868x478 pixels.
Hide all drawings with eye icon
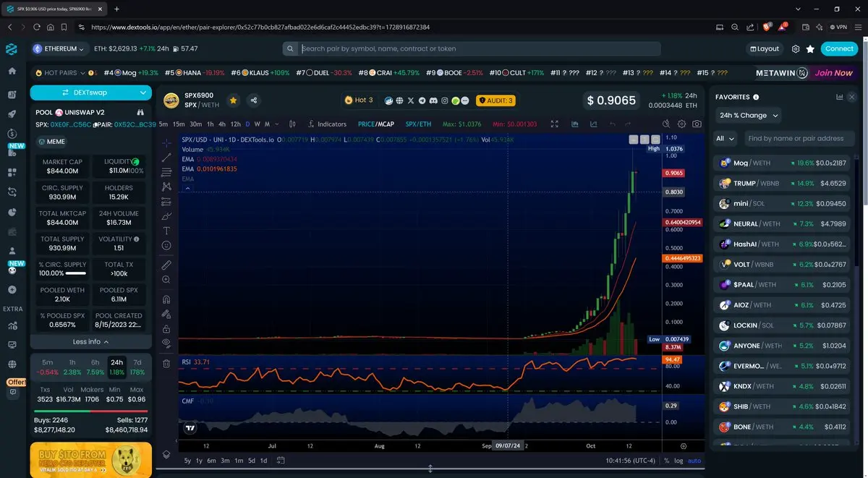tap(166, 343)
